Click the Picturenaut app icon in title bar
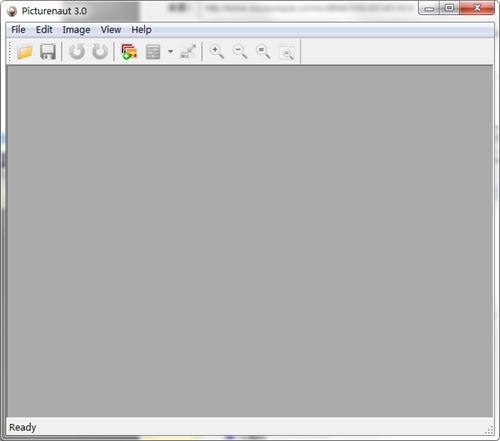The image size is (500, 441). click(12, 11)
